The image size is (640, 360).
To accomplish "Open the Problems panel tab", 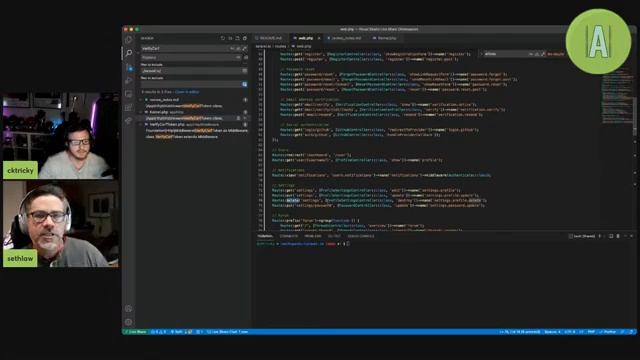I will (x=313, y=236).
